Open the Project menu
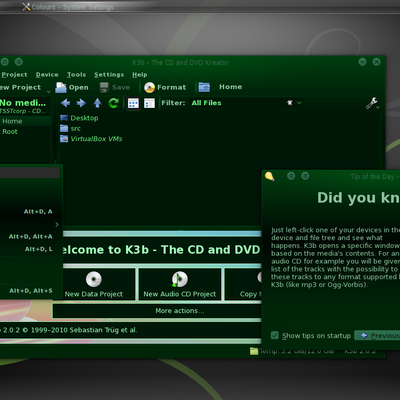 tap(14, 75)
